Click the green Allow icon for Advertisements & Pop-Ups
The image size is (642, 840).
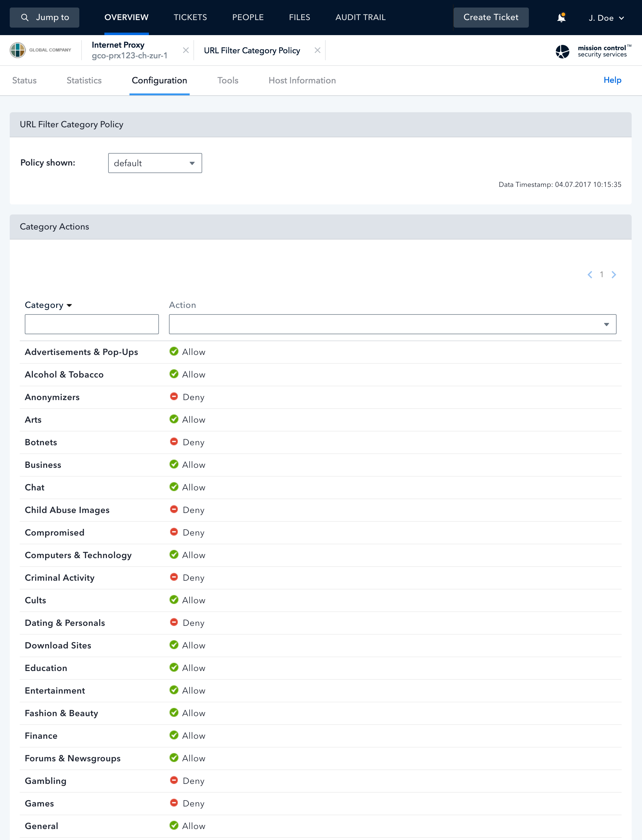(x=174, y=351)
